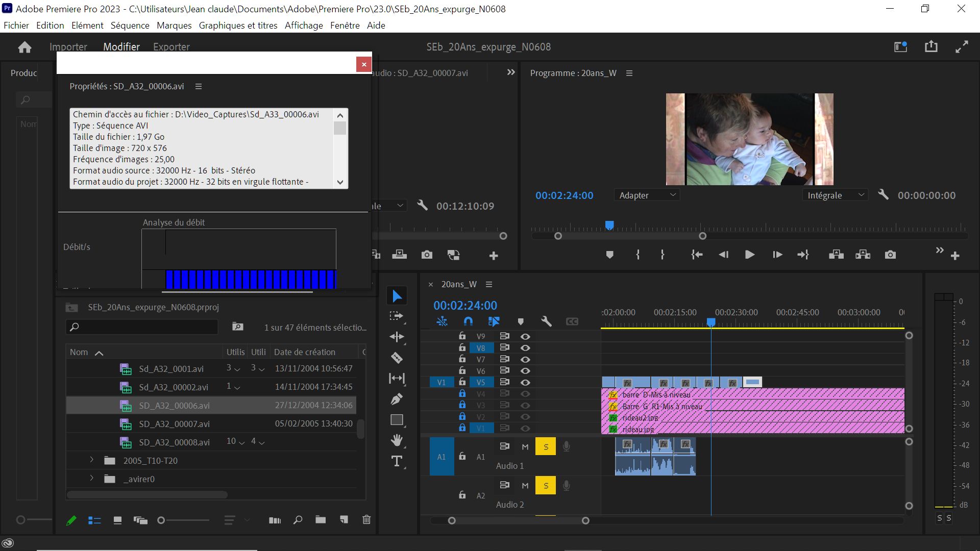Unlock the V4 track lock
The width and height of the screenshot is (980, 551).
(x=462, y=393)
